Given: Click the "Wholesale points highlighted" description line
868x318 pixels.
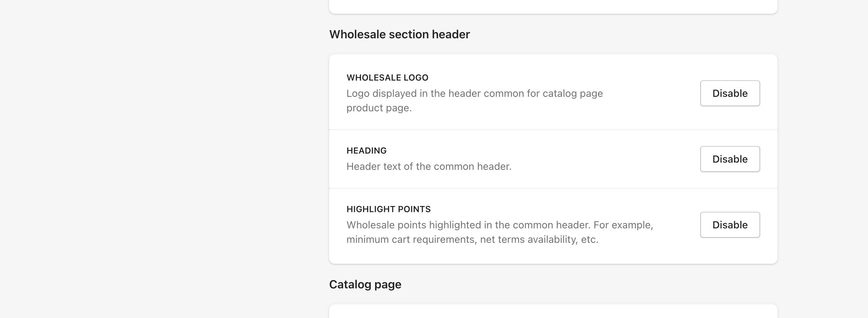Looking at the screenshot, I should (499, 225).
